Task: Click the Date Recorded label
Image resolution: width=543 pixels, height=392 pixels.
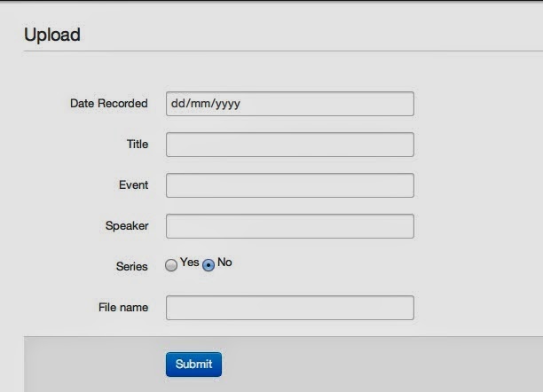Action: pyautogui.click(x=109, y=103)
